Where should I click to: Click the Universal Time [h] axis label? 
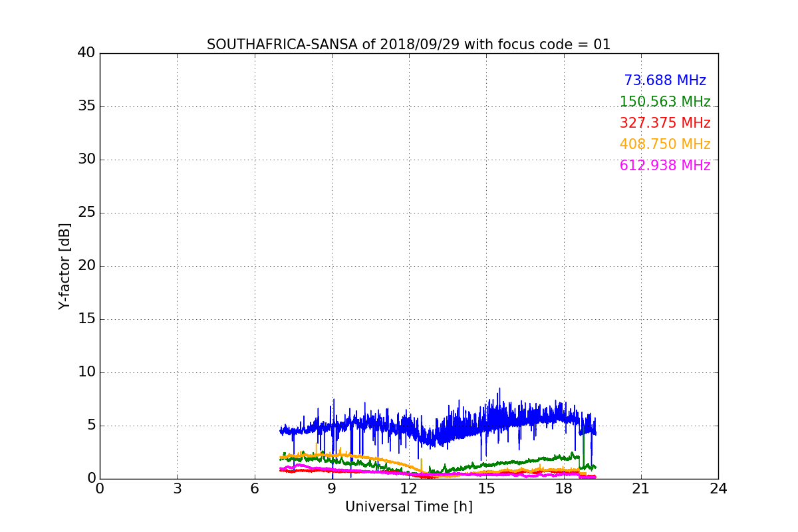[x=409, y=507]
